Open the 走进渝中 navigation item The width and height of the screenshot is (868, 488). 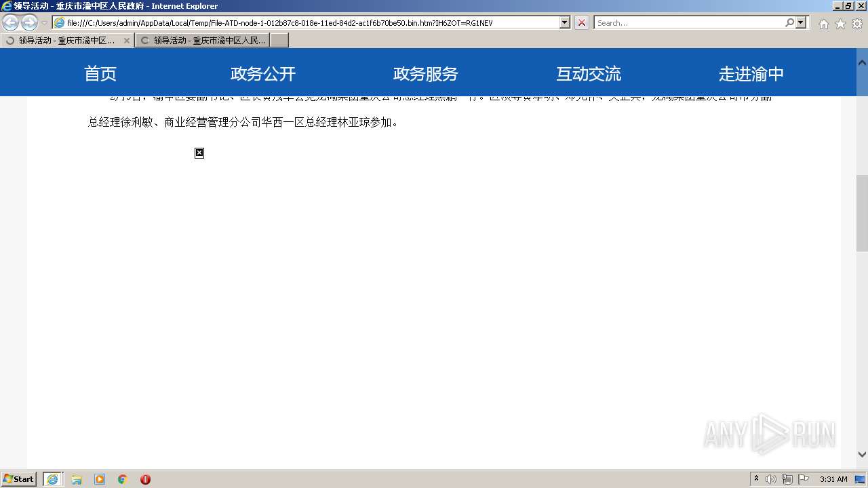tap(751, 73)
